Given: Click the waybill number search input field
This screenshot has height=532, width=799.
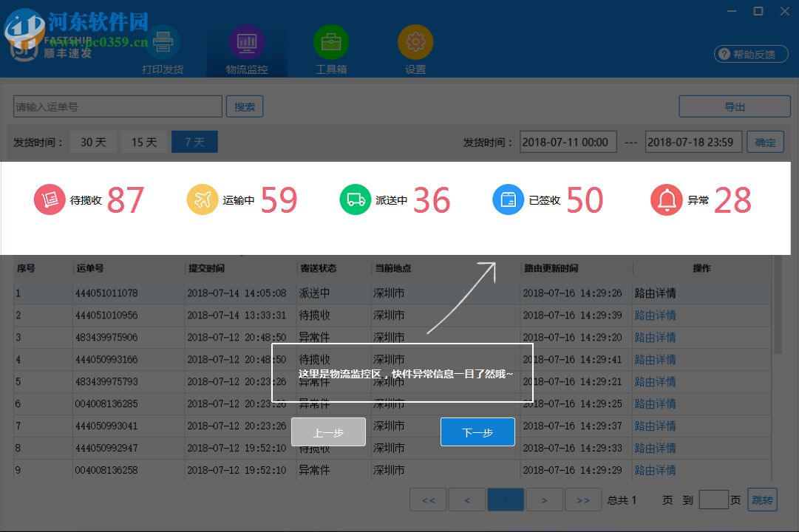Looking at the screenshot, I should [117, 106].
